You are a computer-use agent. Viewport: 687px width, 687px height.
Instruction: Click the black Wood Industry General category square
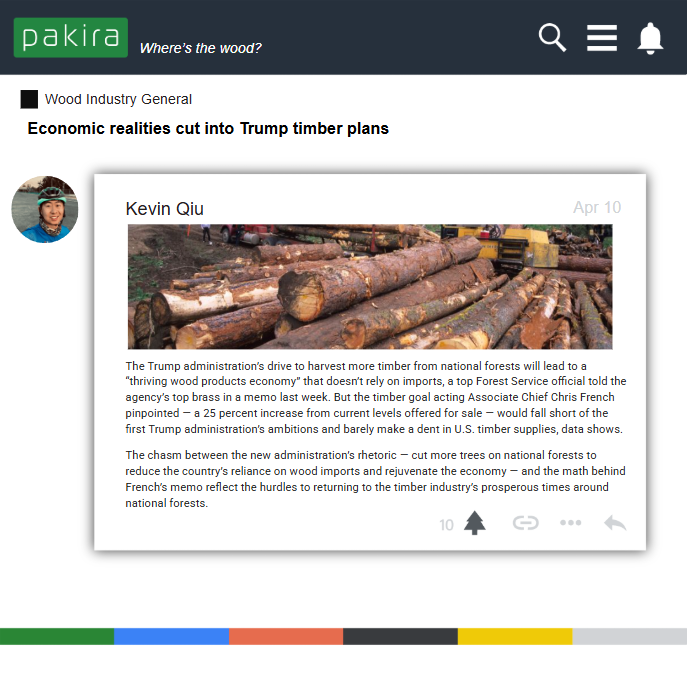(x=29, y=99)
